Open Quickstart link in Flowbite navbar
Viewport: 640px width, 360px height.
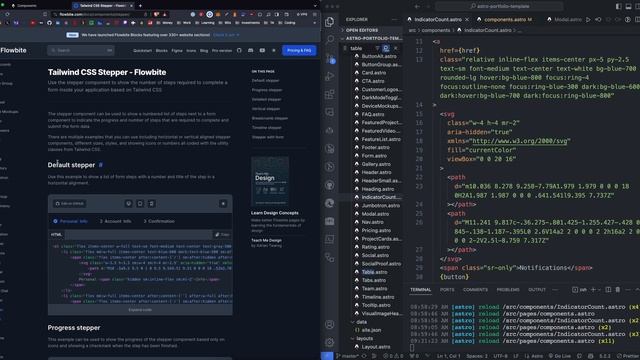(142, 51)
